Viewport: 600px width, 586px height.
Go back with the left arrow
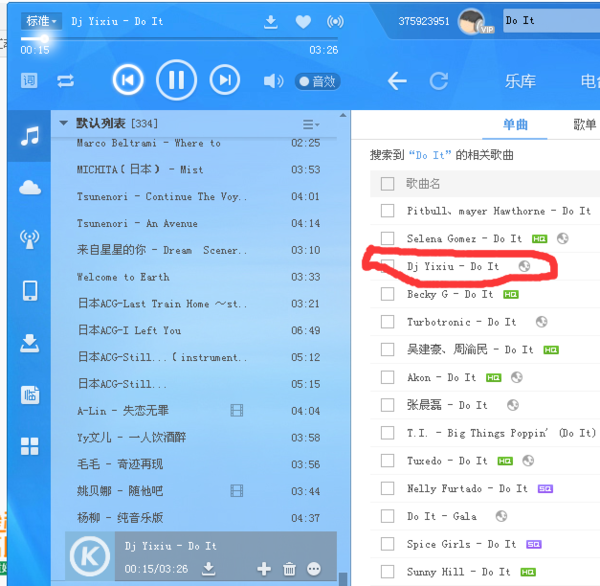pos(397,81)
